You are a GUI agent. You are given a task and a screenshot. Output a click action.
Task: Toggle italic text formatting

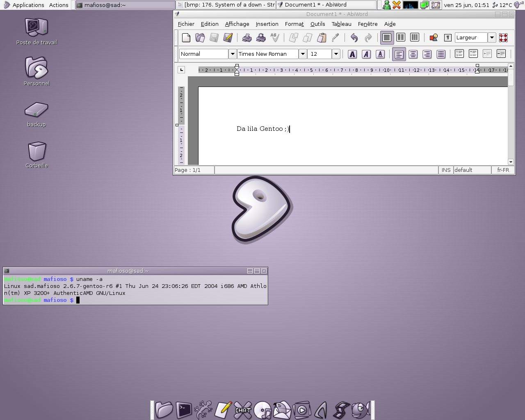pyautogui.click(x=366, y=54)
